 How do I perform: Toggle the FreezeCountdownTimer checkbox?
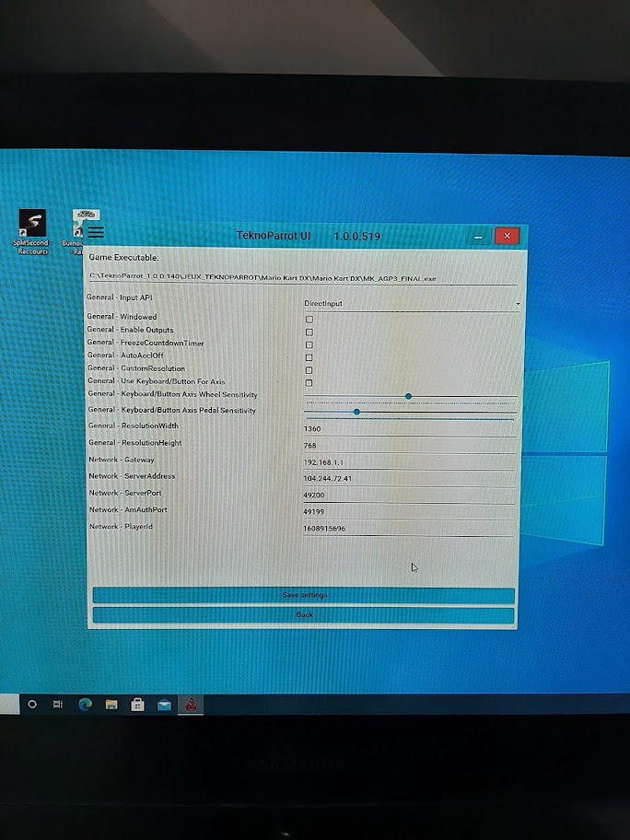(x=309, y=344)
